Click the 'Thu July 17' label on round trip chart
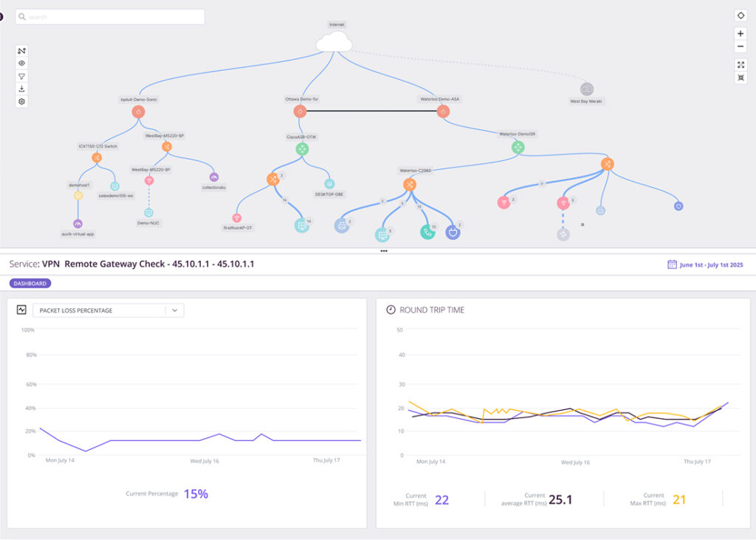 point(697,462)
